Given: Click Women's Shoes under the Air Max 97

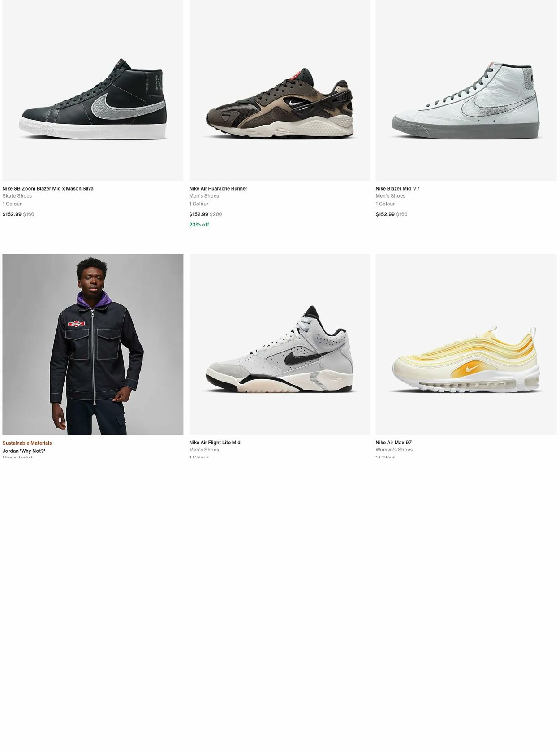Looking at the screenshot, I should click(394, 450).
